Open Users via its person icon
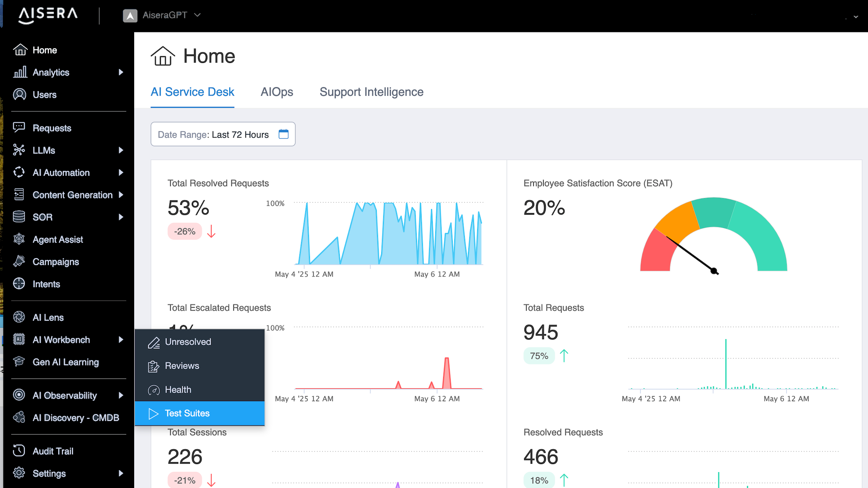This screenshot has height=488, width=868. pos(20,94)
